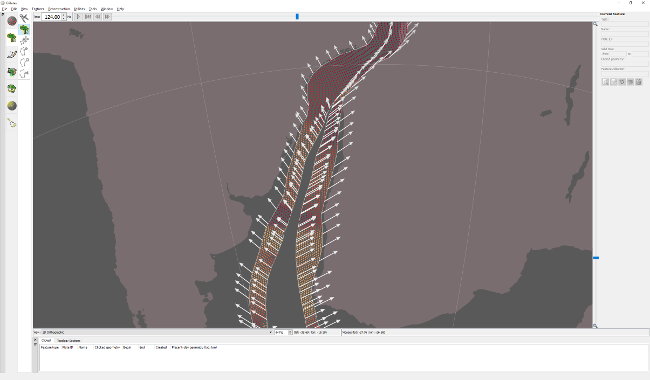
Task: Open the Help menu
Action: tap(120, 9)
